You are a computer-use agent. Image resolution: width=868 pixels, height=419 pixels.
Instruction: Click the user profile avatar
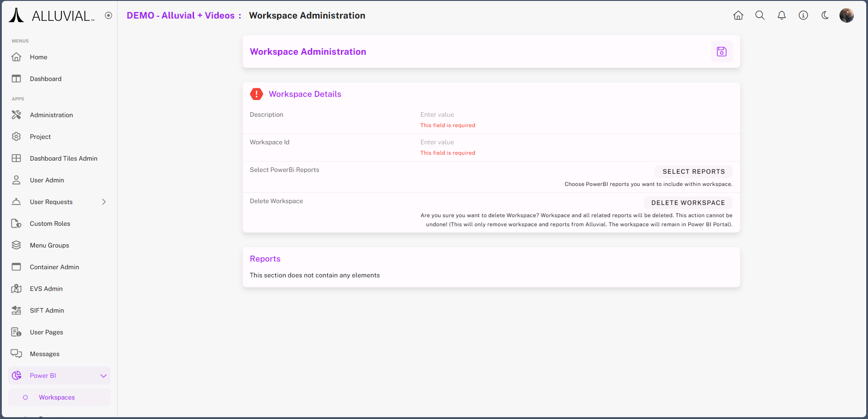click(x=846, y=15)
